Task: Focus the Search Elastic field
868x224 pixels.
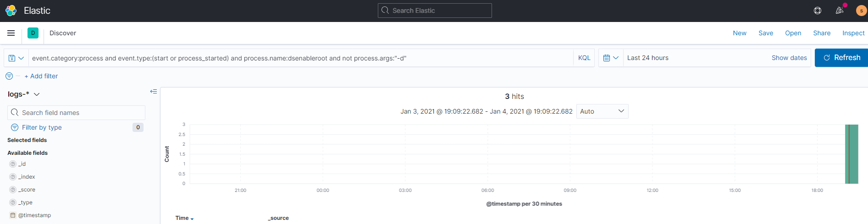Action: tap(435, 11)
